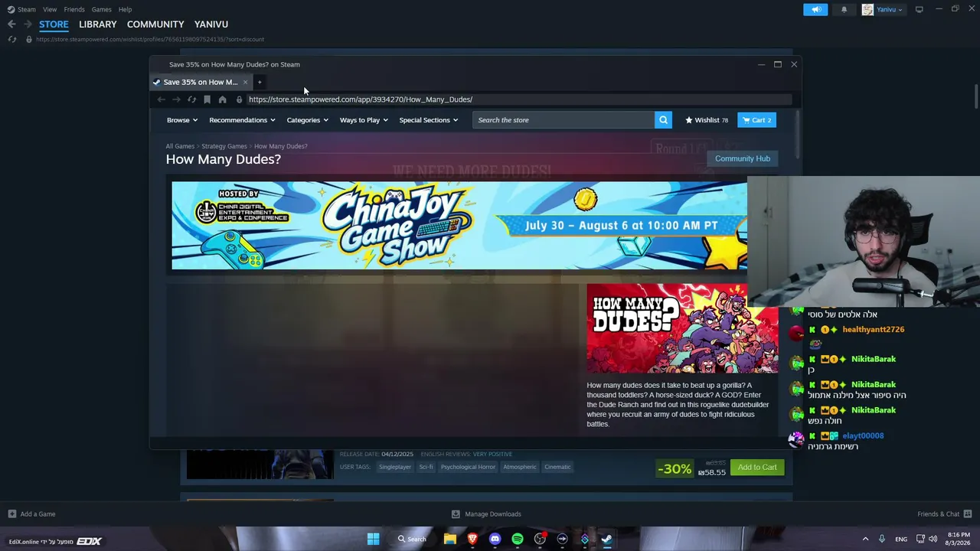The height and width of the screenshot is (551, 980).
Task: Go forward in the main Steam window
Action: tap(28, 24)
